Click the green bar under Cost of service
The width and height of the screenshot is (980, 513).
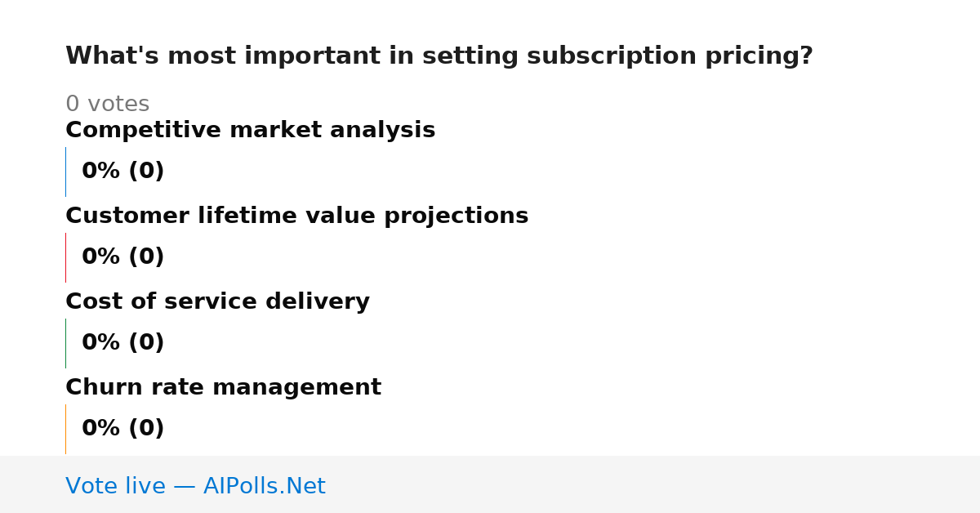pos(66,343)
